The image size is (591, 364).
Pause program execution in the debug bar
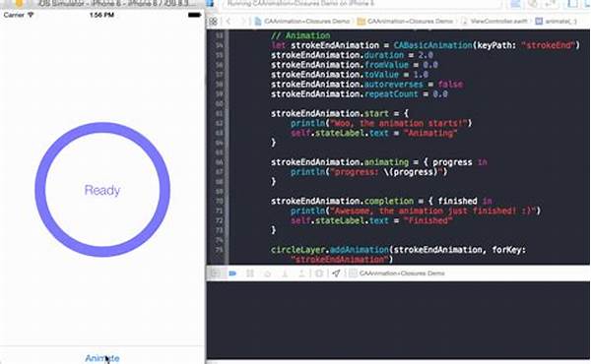(x=250, y=273)
